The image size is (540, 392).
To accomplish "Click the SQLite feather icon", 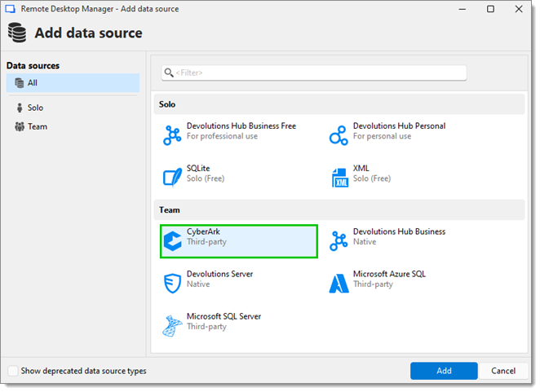I will point(172,177).
